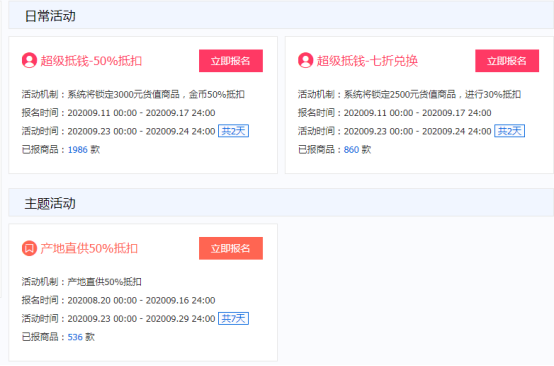Viewport: 554px width, 366px height.
Task: Click 活动时间 line in 超级抵钱-七折兑换 card
Action: 395,131
